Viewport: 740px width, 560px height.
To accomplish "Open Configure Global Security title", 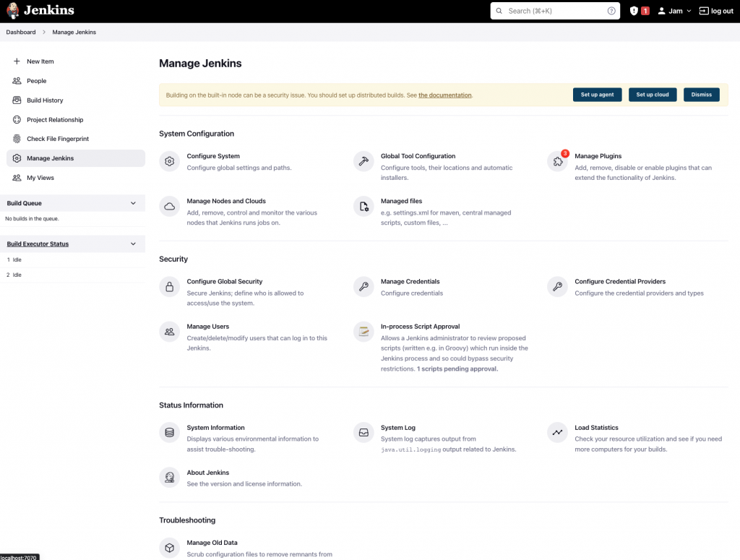I will 225,282.
